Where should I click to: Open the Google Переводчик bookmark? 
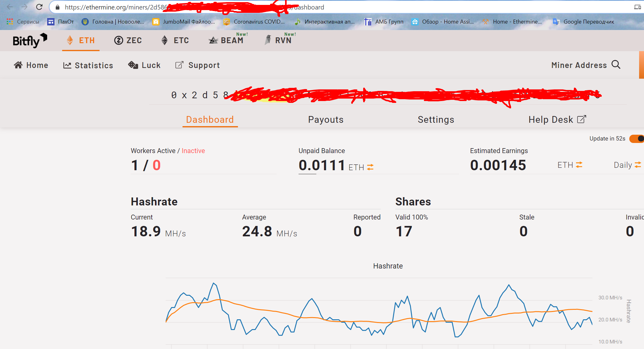(583, 22)
